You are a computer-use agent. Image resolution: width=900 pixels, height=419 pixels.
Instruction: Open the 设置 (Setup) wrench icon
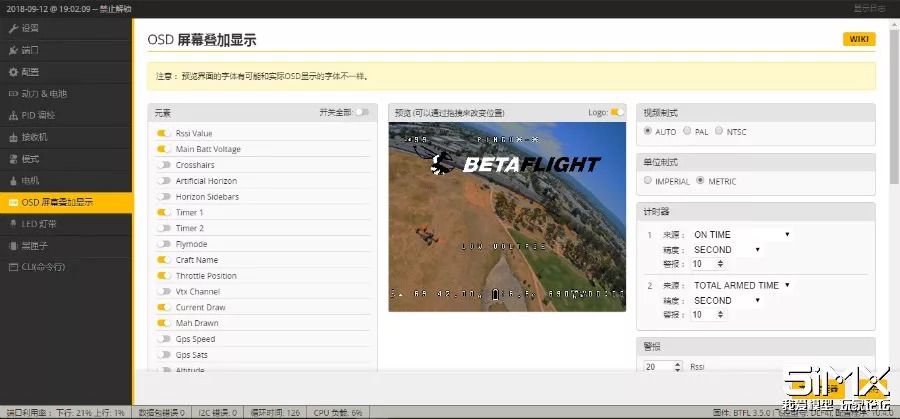click(x=13, y=28)
